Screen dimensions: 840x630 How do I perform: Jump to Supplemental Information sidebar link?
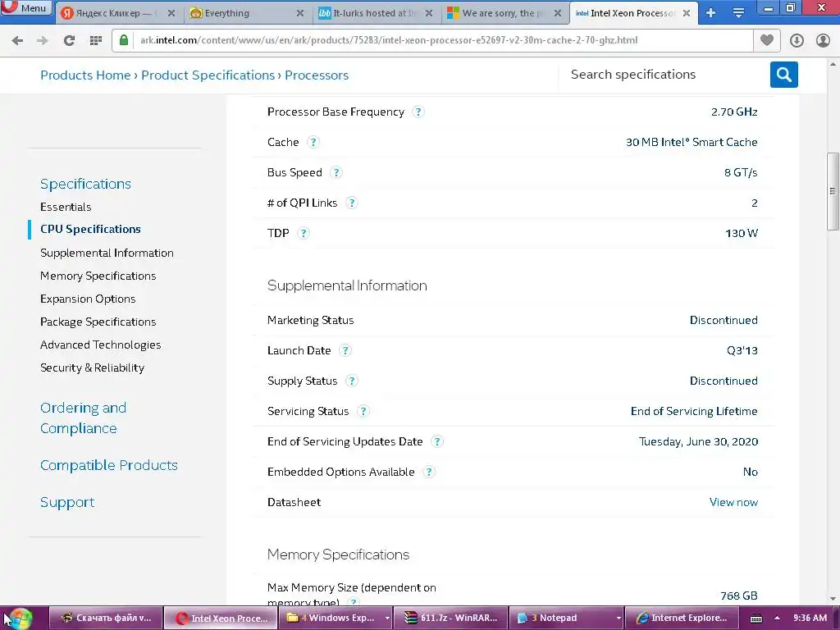click(107, 253)
